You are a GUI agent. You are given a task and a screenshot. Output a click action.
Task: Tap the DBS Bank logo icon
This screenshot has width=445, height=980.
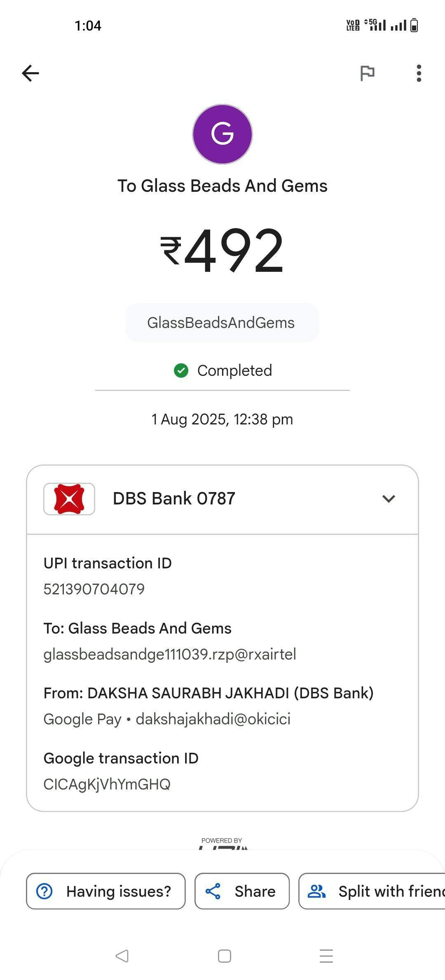click(69, 499)
